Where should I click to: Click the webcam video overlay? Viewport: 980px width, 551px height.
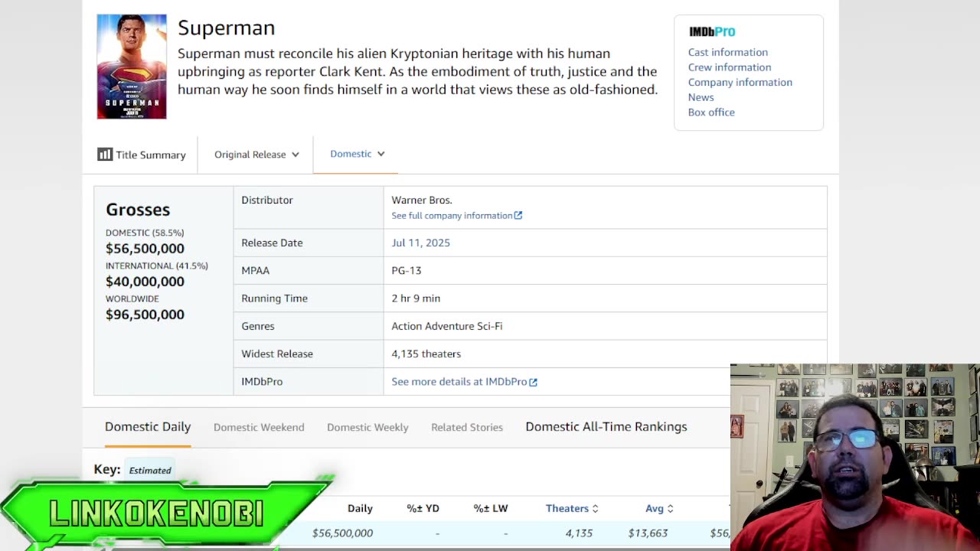pyautogui.click(x=855, y=458)
